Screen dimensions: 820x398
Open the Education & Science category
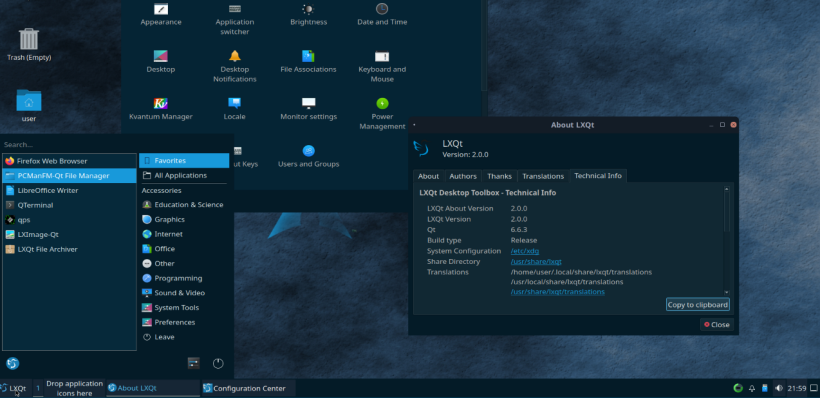pyautogui.click(x=184, y=204)
